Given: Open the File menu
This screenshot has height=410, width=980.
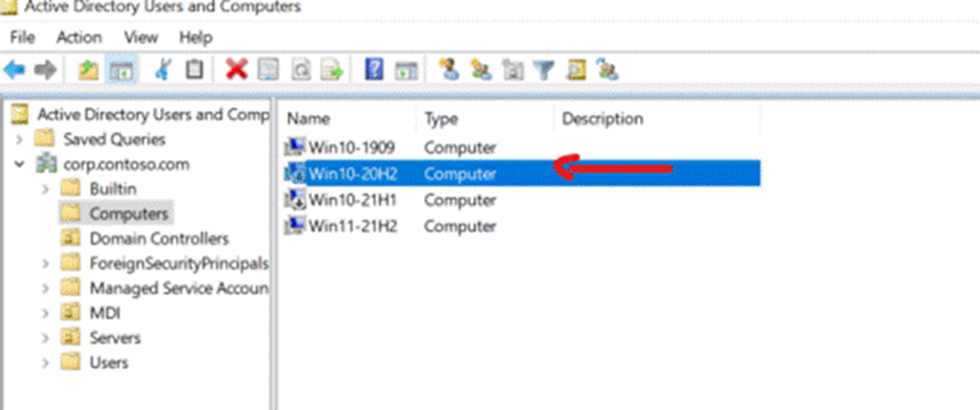Looking at the screenshot, I should [x=22, y=37].
